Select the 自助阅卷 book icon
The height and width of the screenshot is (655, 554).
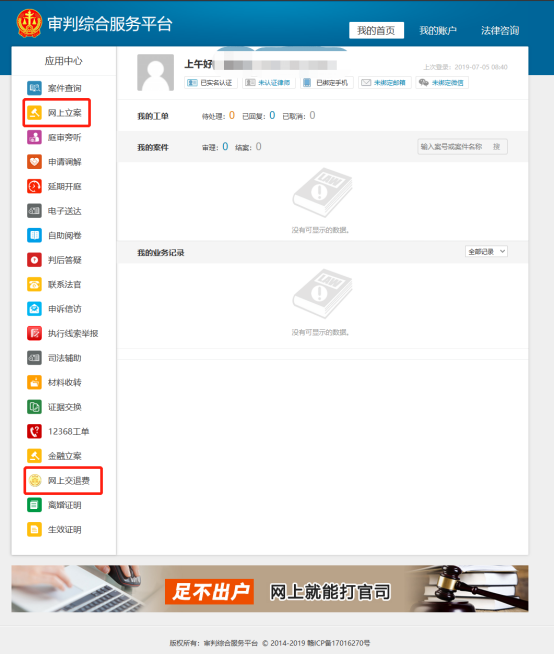(x=34, y=235)
